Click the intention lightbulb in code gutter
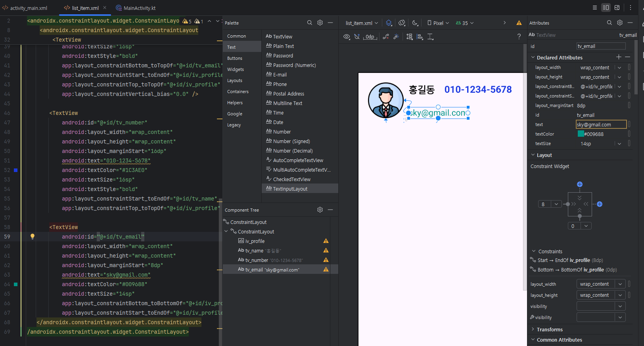Image resolution: width=644 pixels, height=346 pixels. (x=33, y=237)
